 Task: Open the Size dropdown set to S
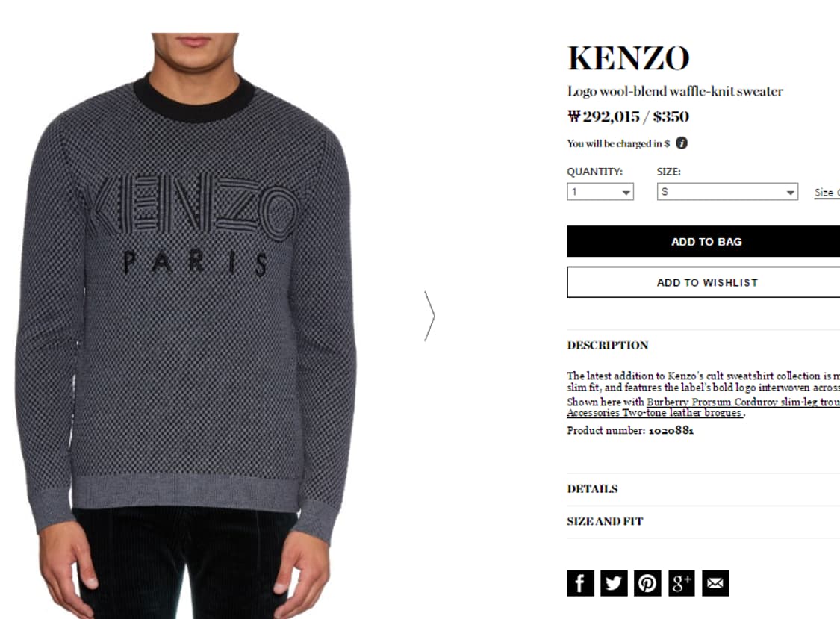[727, 192]
